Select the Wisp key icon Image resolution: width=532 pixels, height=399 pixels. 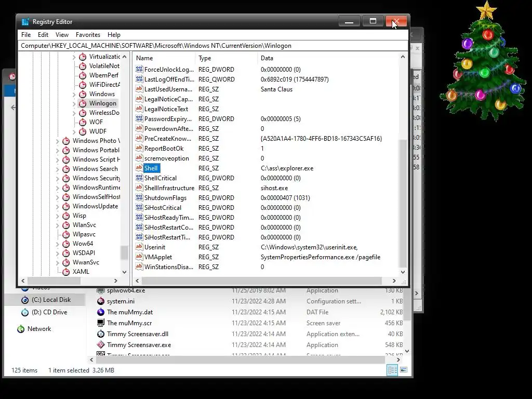(x=66, y=216)
